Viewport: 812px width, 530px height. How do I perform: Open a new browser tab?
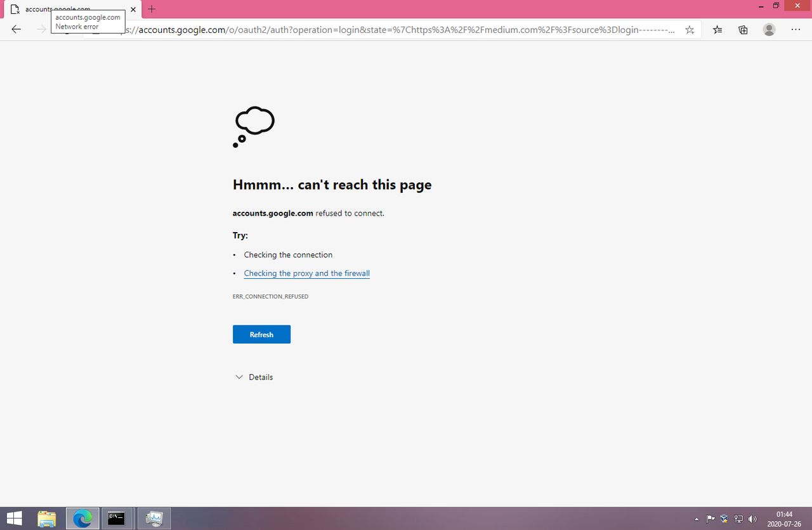click(x=151, y=10)
